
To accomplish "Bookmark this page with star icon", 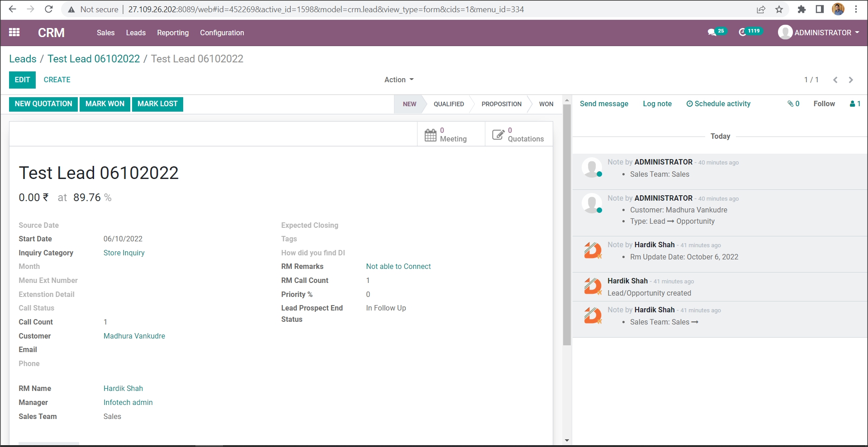I will [779, 9].
